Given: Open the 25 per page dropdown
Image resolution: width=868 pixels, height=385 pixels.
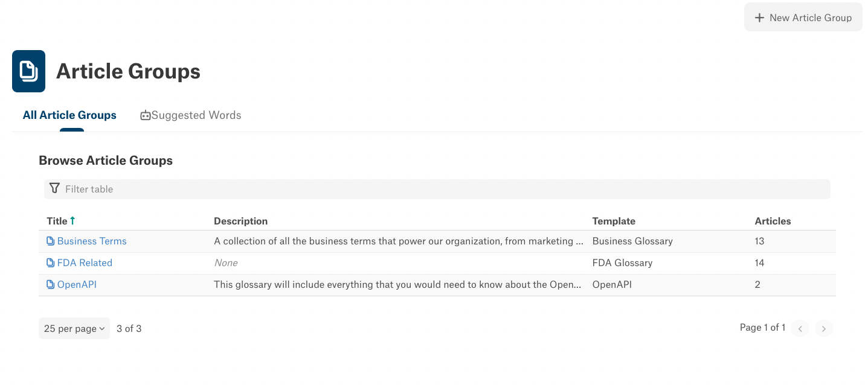Looking at the screenshot, I should 74,328.
